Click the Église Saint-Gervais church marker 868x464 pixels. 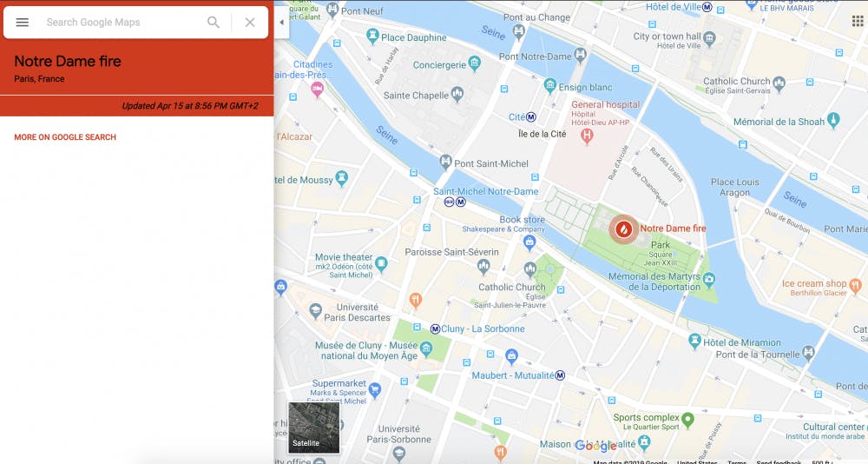779,83
